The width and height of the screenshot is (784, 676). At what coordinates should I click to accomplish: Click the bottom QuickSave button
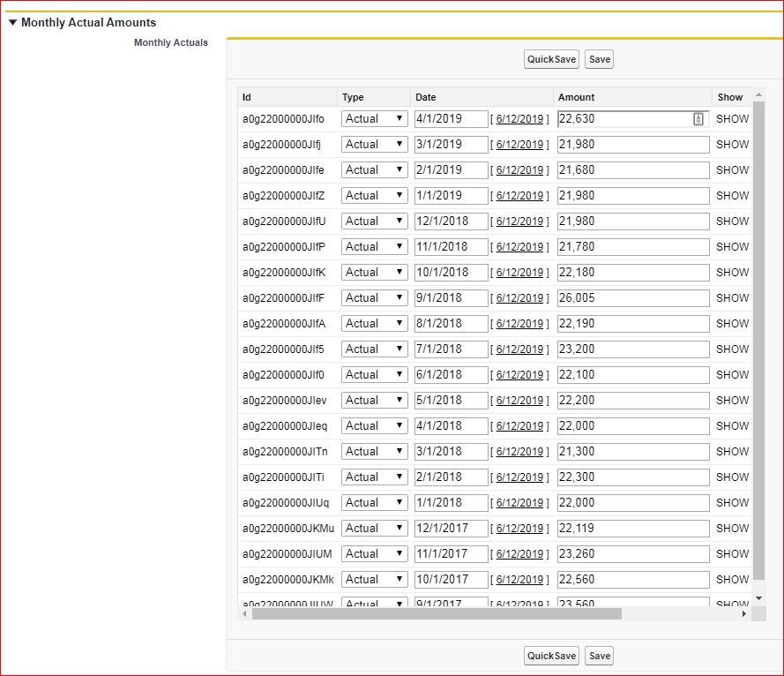[551, 656]
